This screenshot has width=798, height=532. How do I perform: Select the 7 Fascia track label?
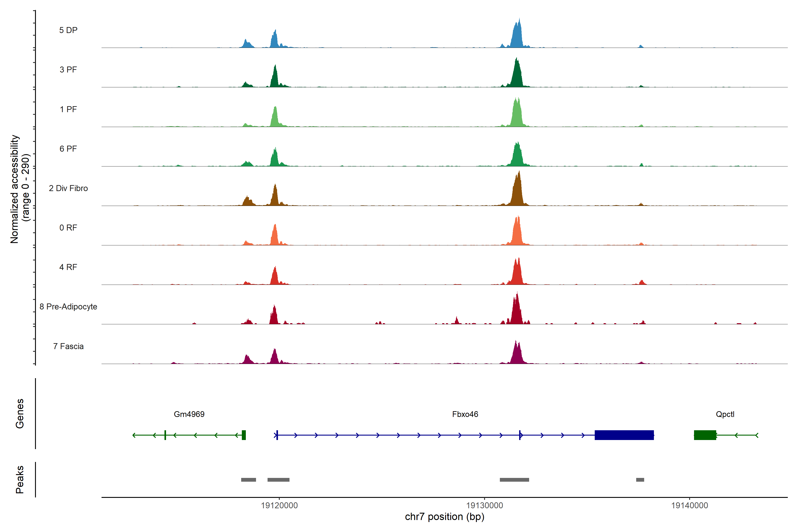pos(68,346)
